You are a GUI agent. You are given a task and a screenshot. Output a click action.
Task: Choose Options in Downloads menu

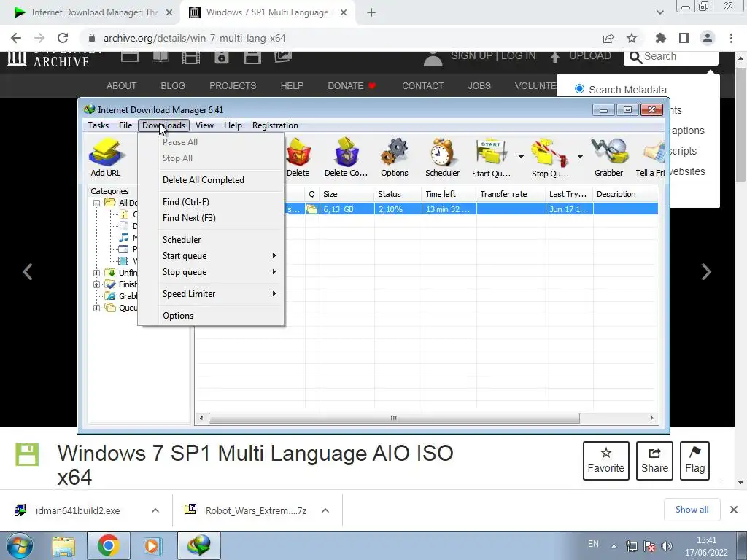click(211, 316)
